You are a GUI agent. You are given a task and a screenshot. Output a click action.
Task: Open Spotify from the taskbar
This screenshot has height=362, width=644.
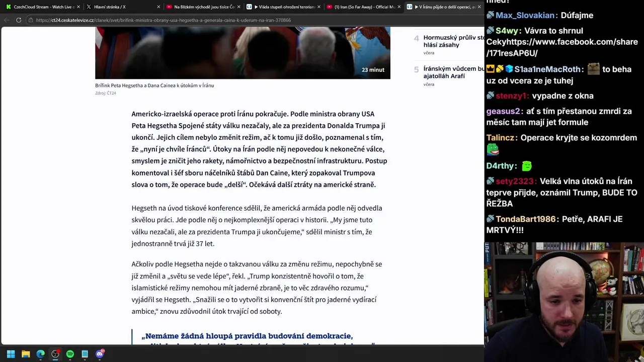[x=70, y=354]
